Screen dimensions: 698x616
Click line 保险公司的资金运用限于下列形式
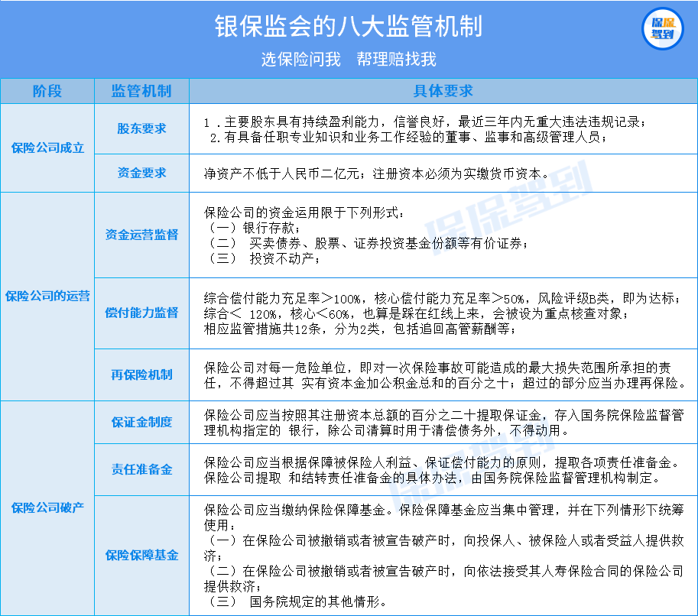tap(304, 212)
